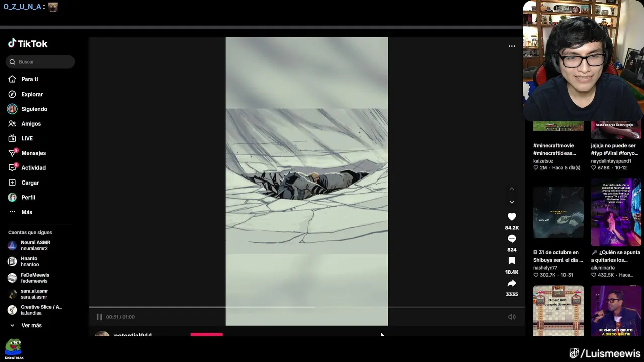This screenshot has height=362, width=644.
Task: Click the Pepe frog streak badge
Action: (13, 349)
